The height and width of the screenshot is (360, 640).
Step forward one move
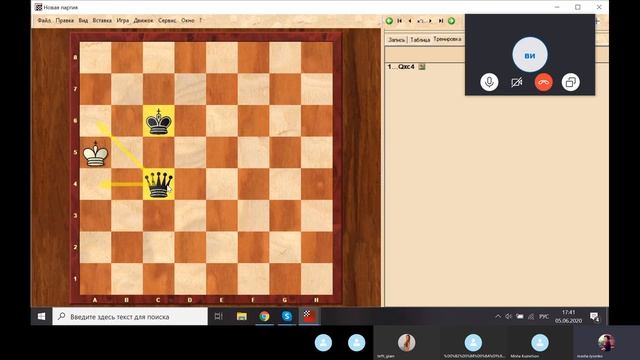coord(430,21)
